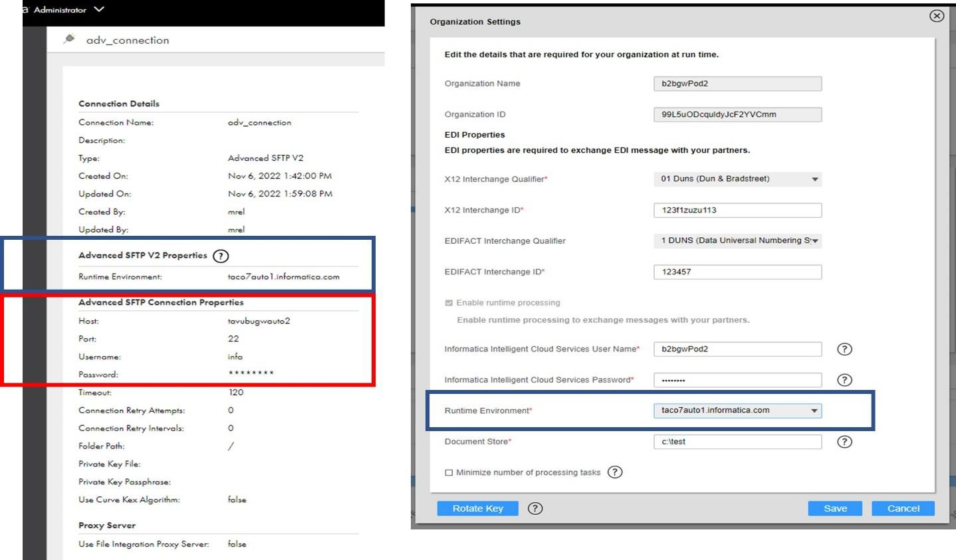
Task: Click the Cloud Services Password field
Action: [737, 380]
